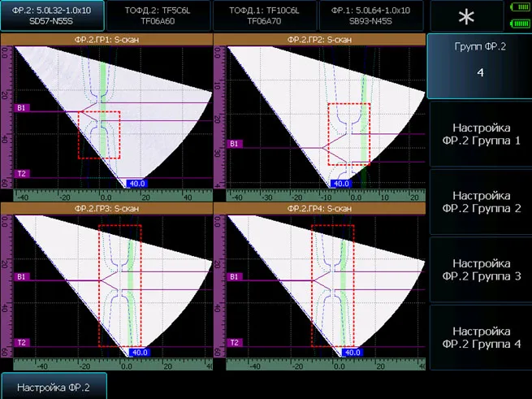Click the ФР.2.ГР1 S-скан title bar
Viewport: 532px width, 399px height.
point(106,40)
